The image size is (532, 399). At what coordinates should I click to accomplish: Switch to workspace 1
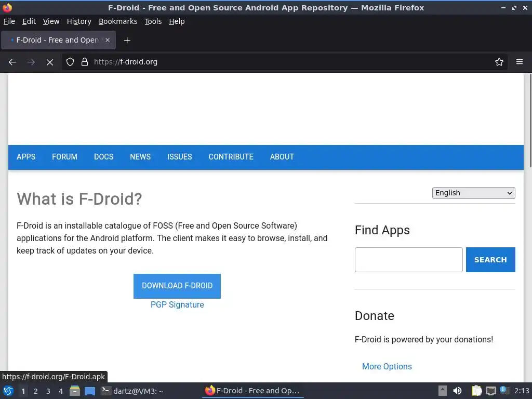(x=23, y=391)
